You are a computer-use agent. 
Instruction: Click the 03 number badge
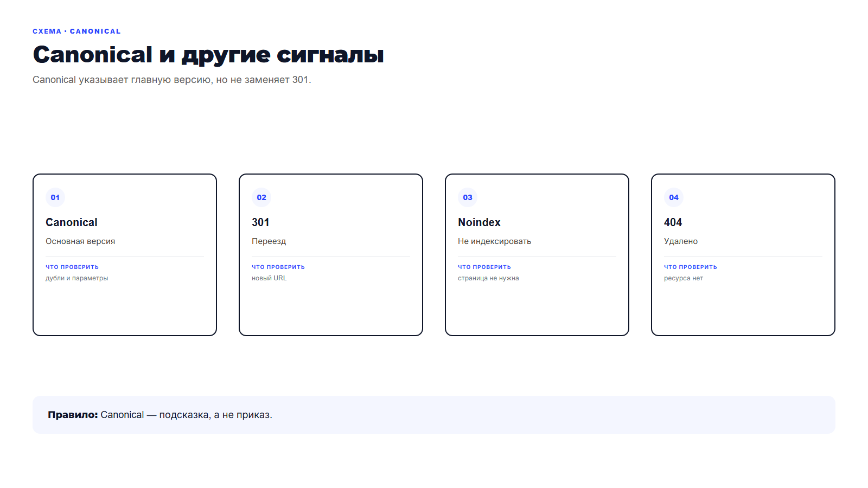point(468,197)
